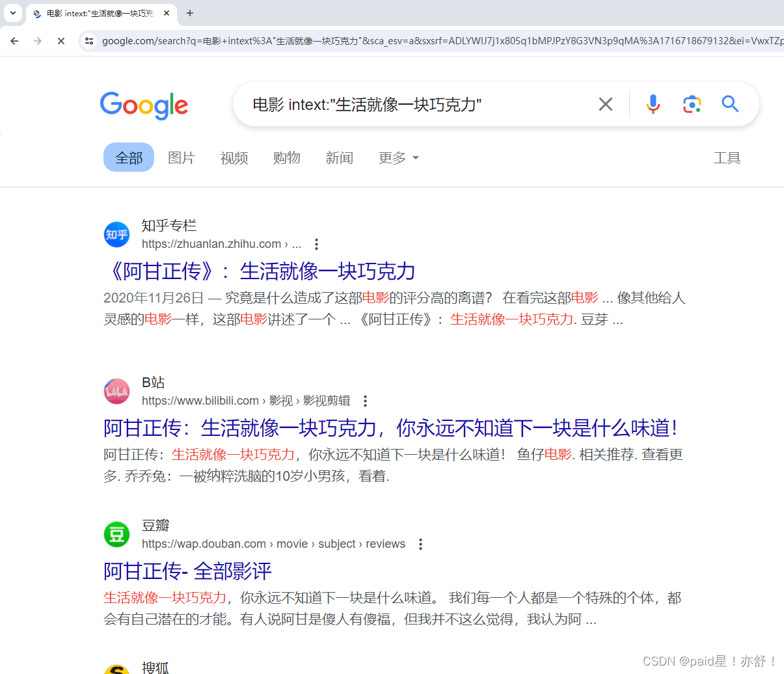The image size is (784, 674).
Task: Clear the search query with X
Action: coord(606,104)
